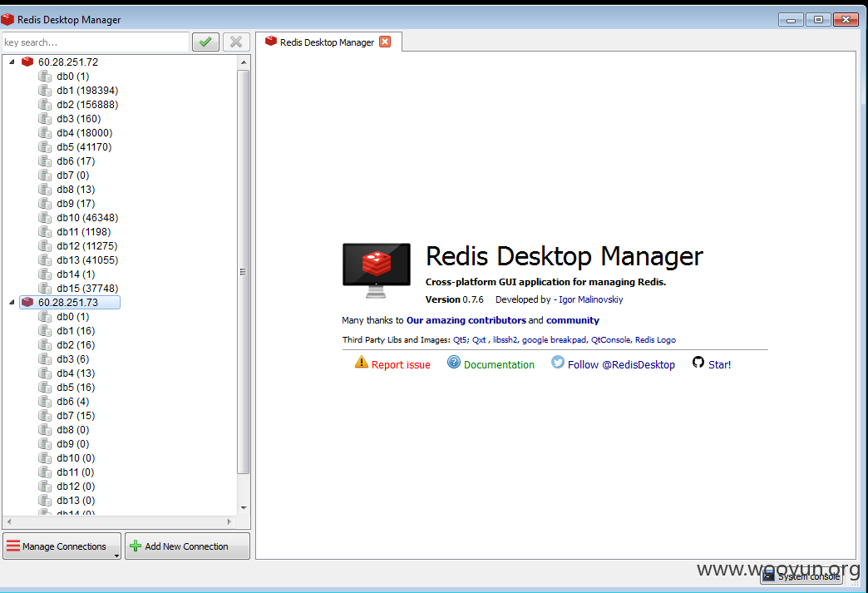The image size is (868, 593).
Task: Click database icon beside db10 (46348)
Action: point(45,217)
